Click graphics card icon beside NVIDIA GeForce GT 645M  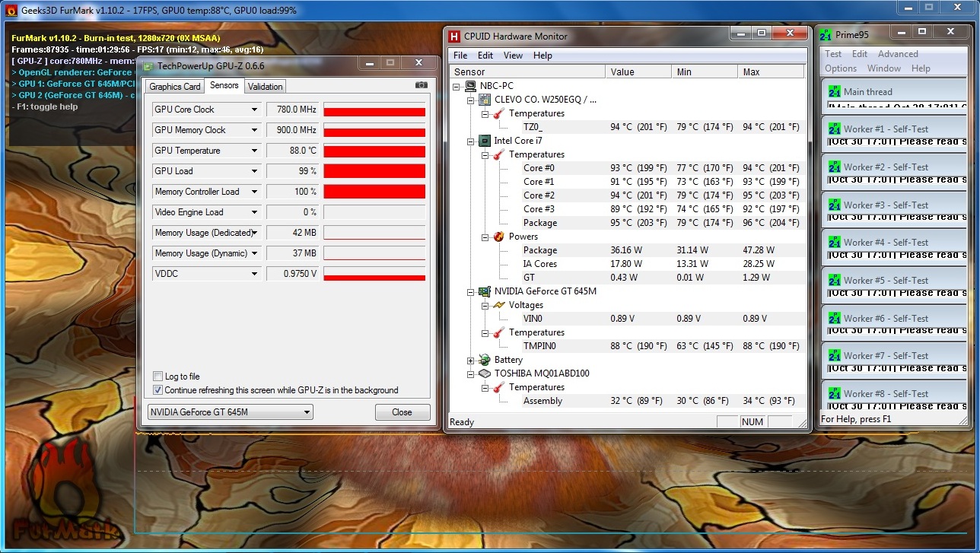click(x=484, y=291)
